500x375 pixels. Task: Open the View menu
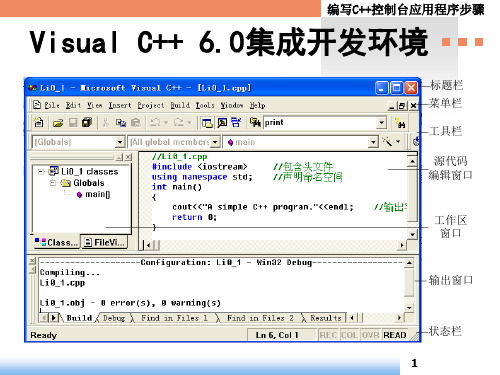95,105
